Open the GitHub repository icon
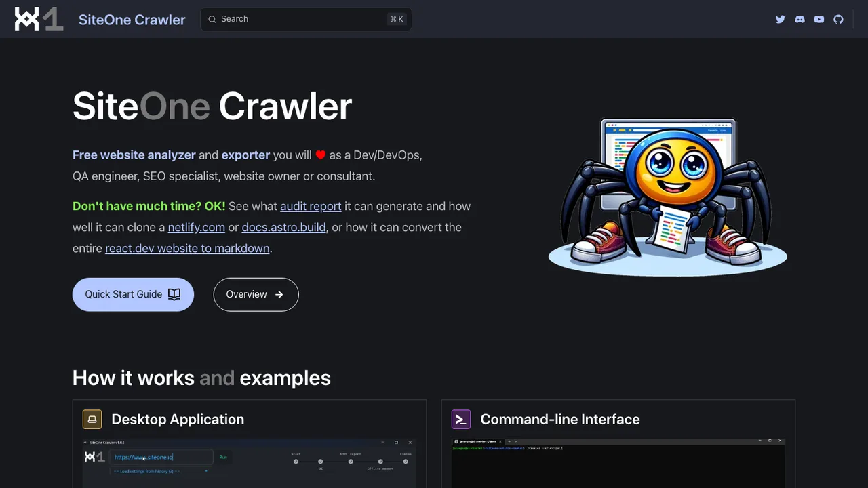868x488 pixels. click(x=838, y=20)
